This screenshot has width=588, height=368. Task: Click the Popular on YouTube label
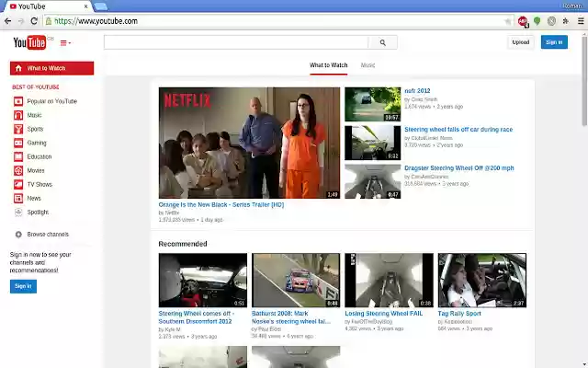52,101
